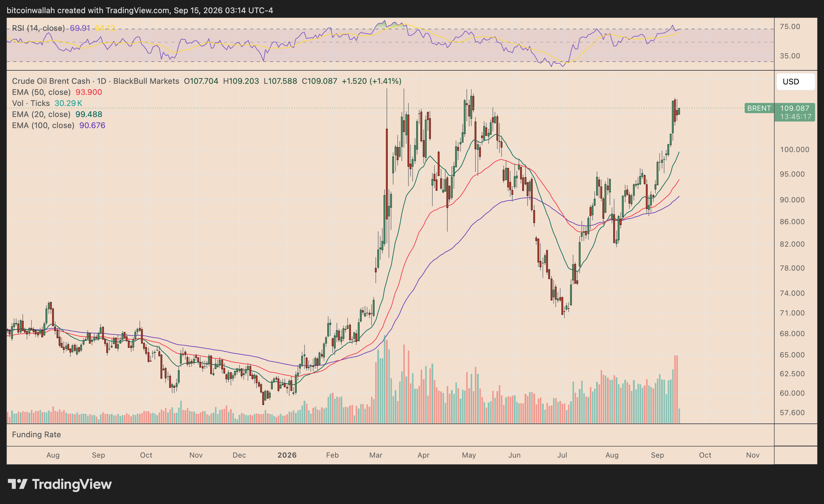The width and height of the screenshot is (824, 504).
Task: Click the TradingView wordmark text
Action: [x=72, y=484]
